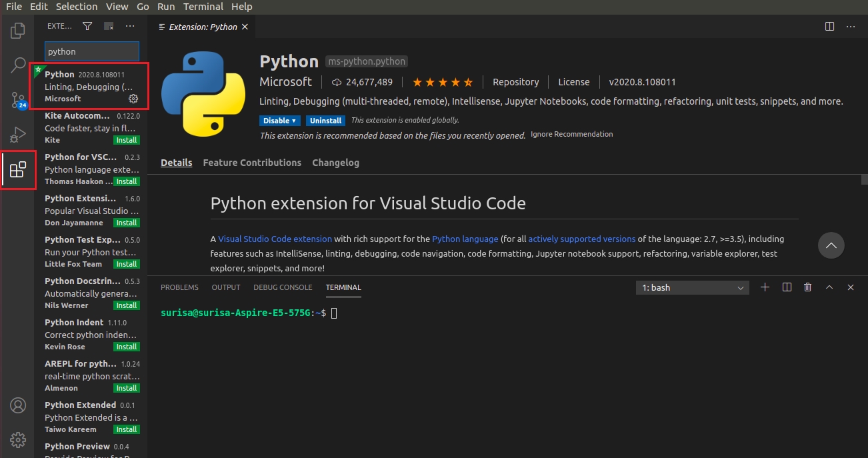
Task: Open Extensions view more actions ellipsis
Action: (x=130, y=26)
